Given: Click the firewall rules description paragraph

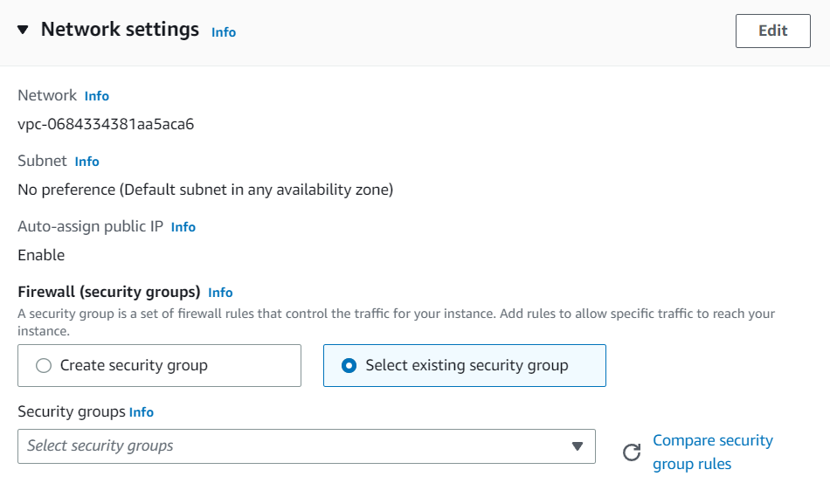Looking at the screenshot, I should pos(396,314).
